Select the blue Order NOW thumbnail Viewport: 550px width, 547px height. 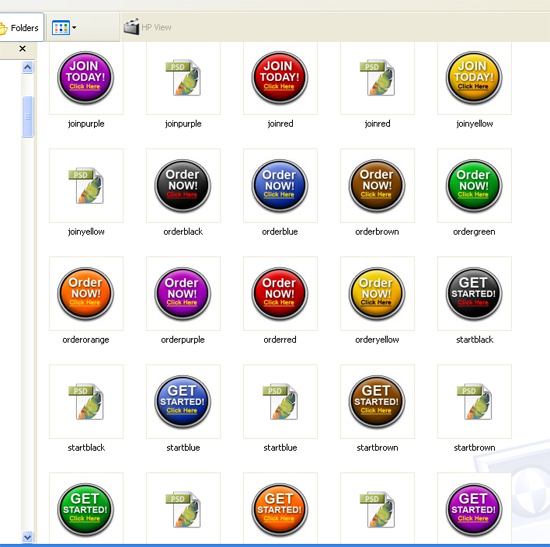tap(280, 186)
